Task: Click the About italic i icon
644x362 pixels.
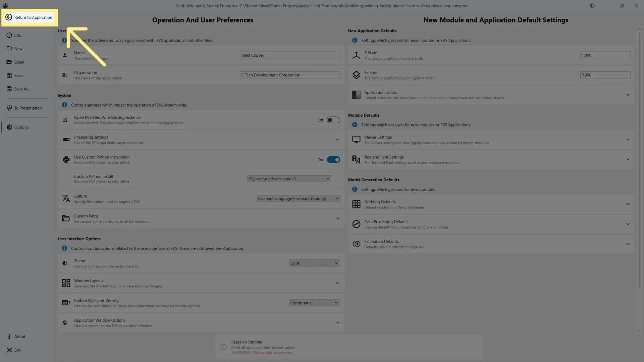Action: click(x=9, y=337)
